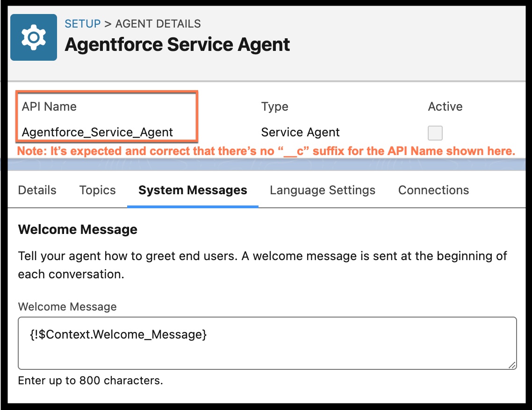This screenshot has width=532, height=410.
Task: Select the System Messages tab
Action: pos(193,191)
